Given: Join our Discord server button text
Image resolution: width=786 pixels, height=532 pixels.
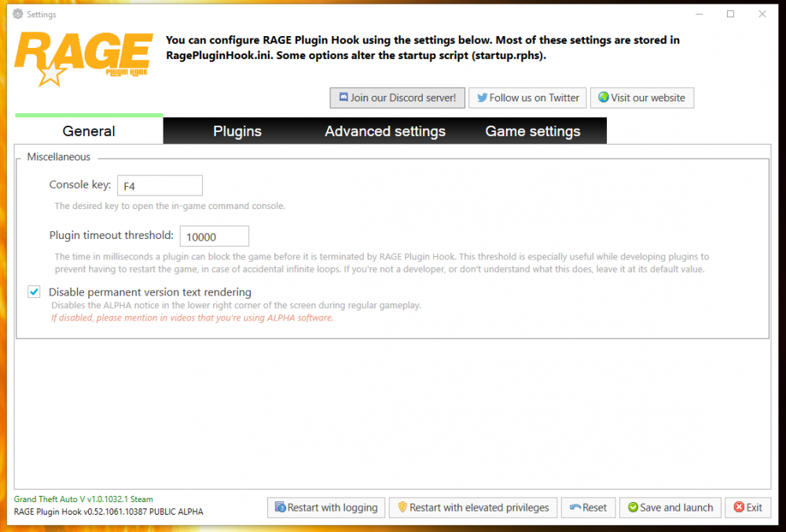Looking at the screenshot, I should 403,97.
